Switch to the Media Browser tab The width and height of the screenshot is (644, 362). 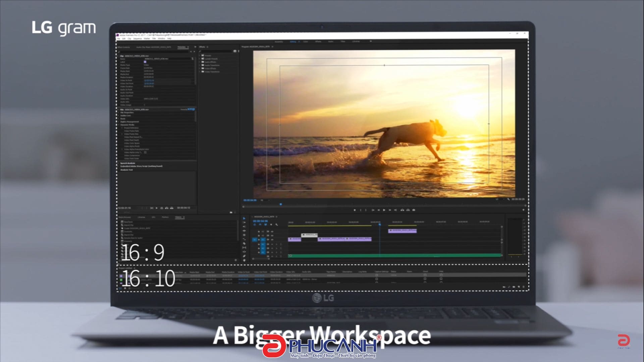coord(125,217)
